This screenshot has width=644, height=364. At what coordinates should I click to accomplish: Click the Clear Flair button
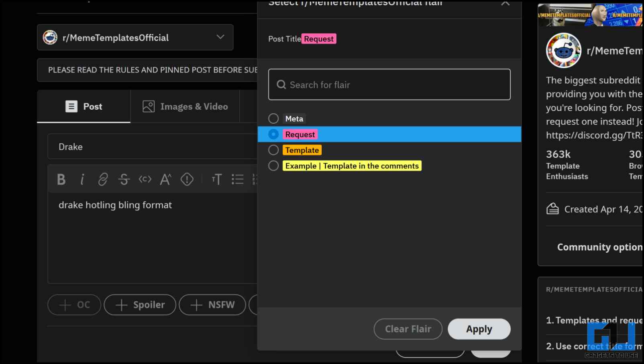pos(408,329)
